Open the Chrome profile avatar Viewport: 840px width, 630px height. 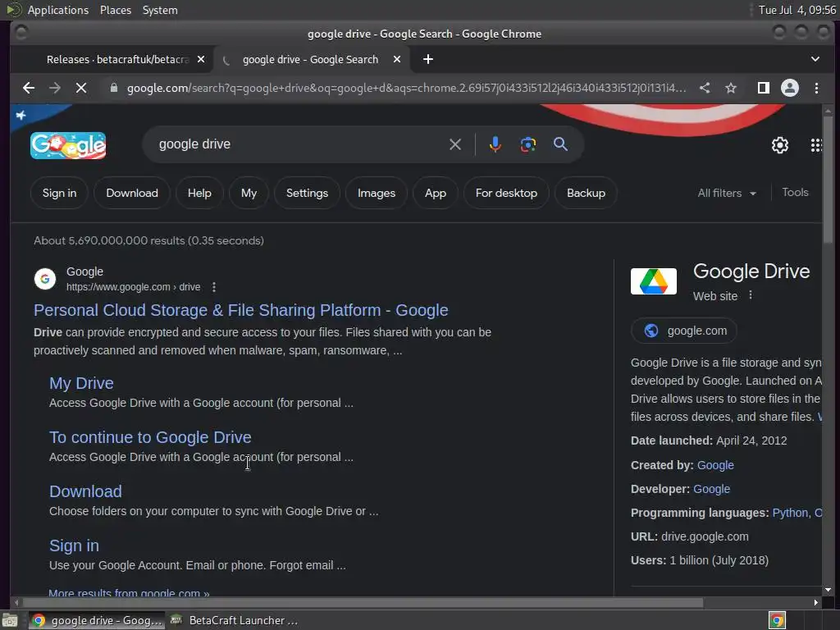pyautogui.click(x=790, y=88)
